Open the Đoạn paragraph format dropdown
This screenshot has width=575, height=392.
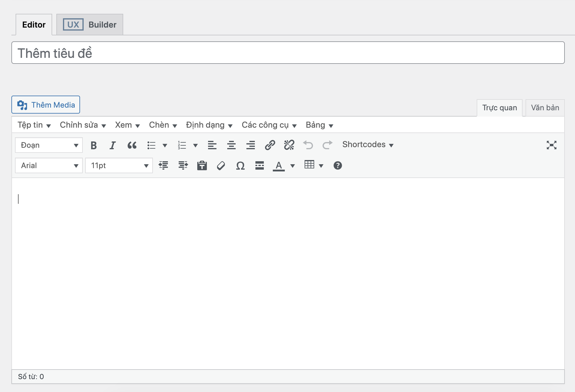pyautogui.click(x=49, y=145)
